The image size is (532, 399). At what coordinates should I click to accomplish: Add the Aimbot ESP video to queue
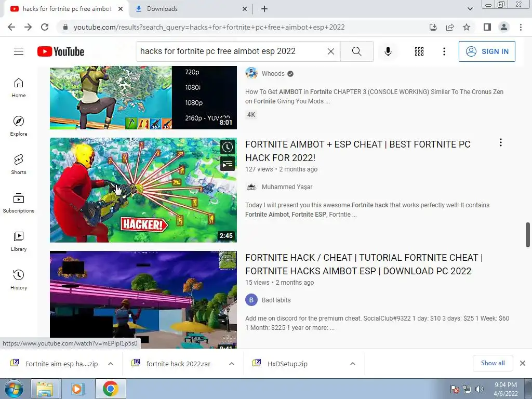[x=228, y=164]
